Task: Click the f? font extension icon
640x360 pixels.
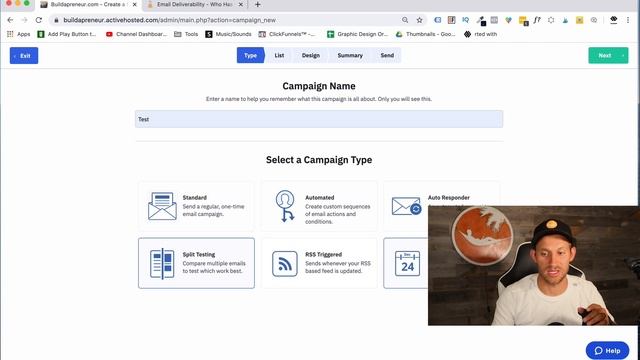Action: (537, 20)
